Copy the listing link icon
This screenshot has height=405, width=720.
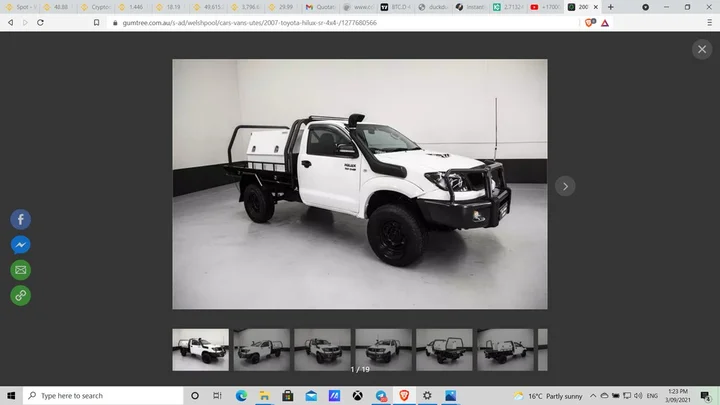(x=20, y=295)
